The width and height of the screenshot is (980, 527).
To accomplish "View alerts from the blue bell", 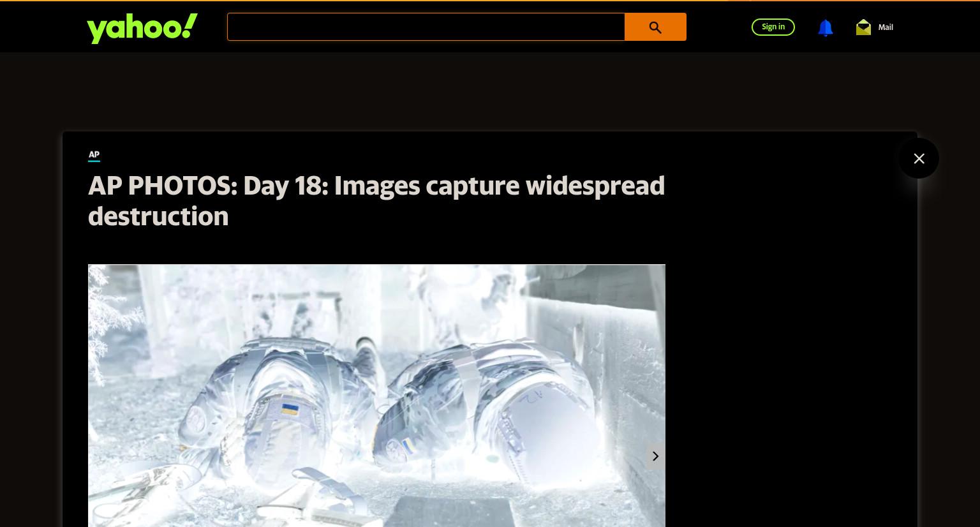I will (825, 27).
